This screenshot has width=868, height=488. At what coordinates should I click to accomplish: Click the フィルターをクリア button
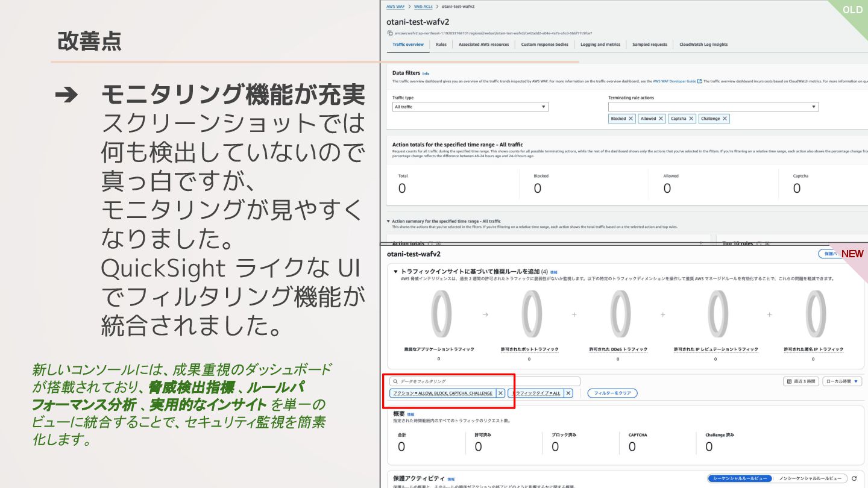pyautogui.click(x=612, y=393)
